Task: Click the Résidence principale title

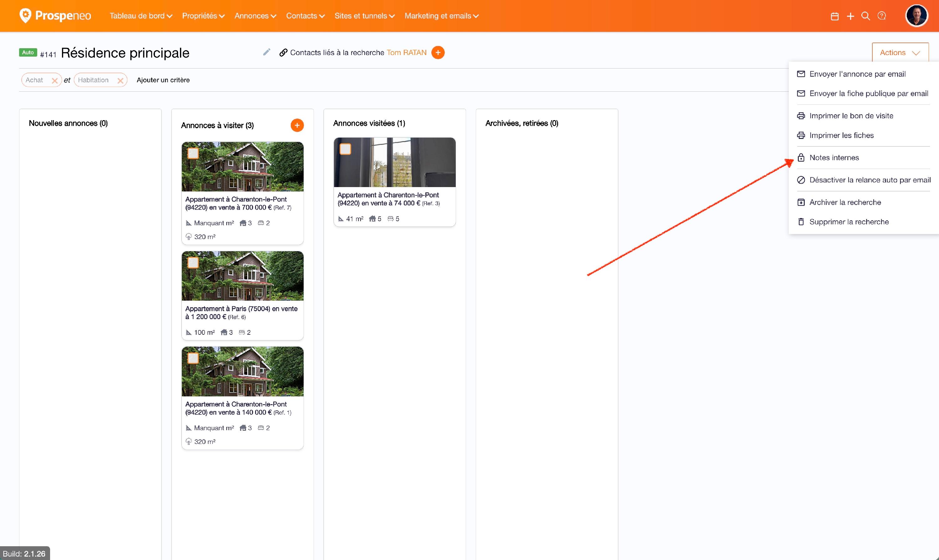Action: click(x=125, y=53)
